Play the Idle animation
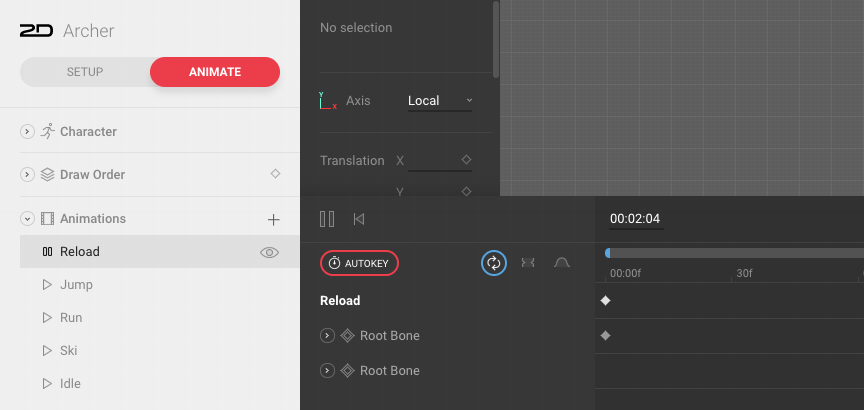The image size is (864, 410). point(47,384)
